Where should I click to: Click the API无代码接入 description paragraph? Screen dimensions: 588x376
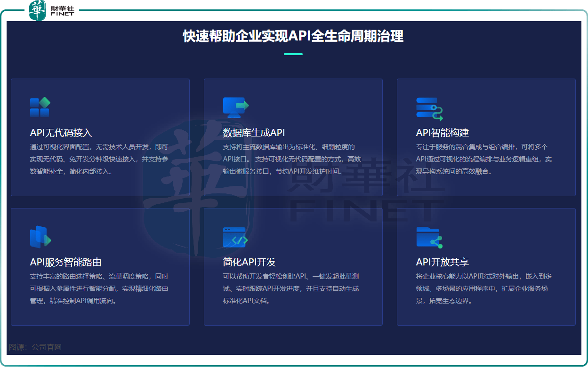pos(99,159)
